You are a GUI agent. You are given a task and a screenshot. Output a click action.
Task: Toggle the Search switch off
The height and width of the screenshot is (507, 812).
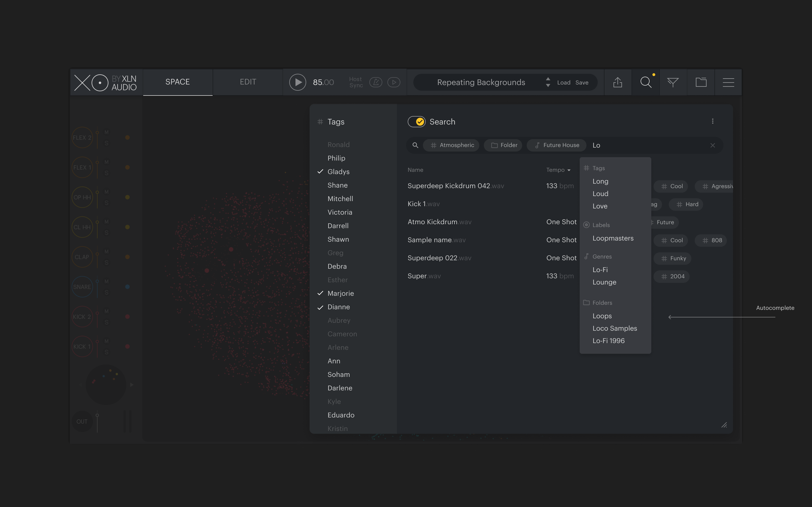click(x=416, y=122)
